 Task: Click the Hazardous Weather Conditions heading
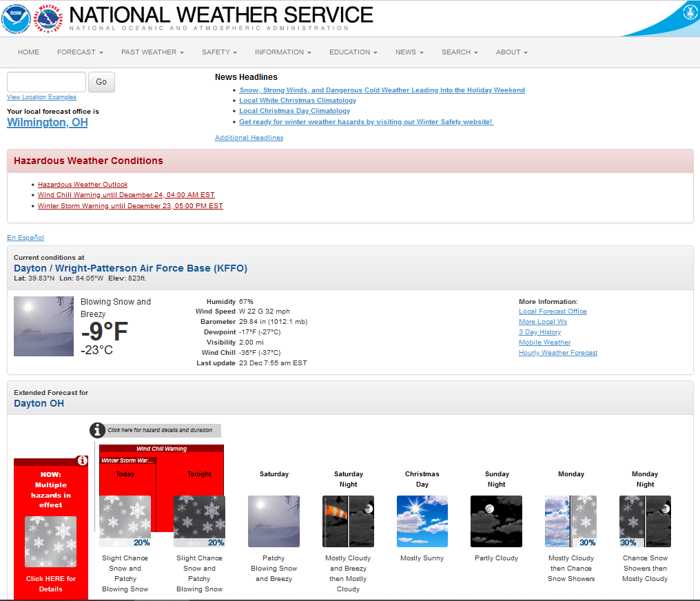click(x=88, y=161)
